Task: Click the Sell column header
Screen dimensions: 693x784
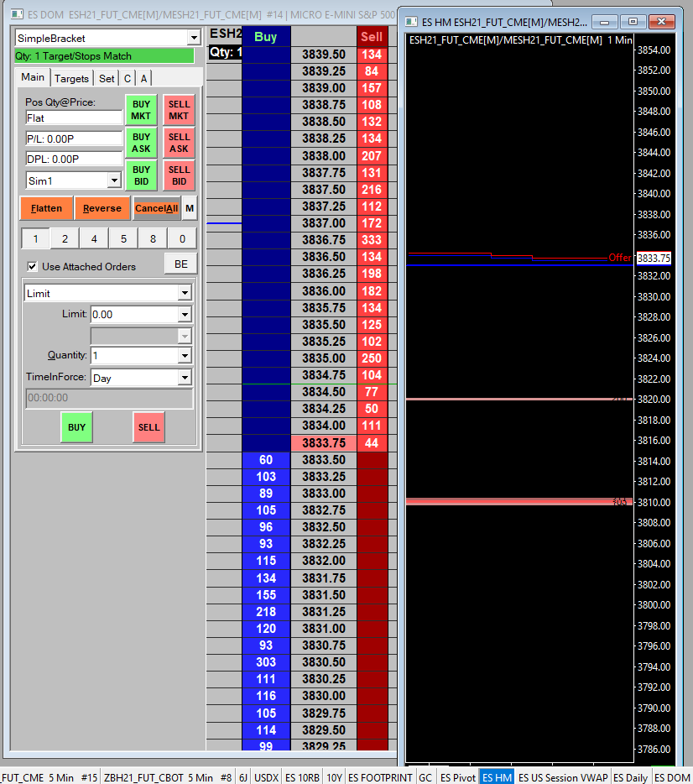Action: click(x=372, y=36)
